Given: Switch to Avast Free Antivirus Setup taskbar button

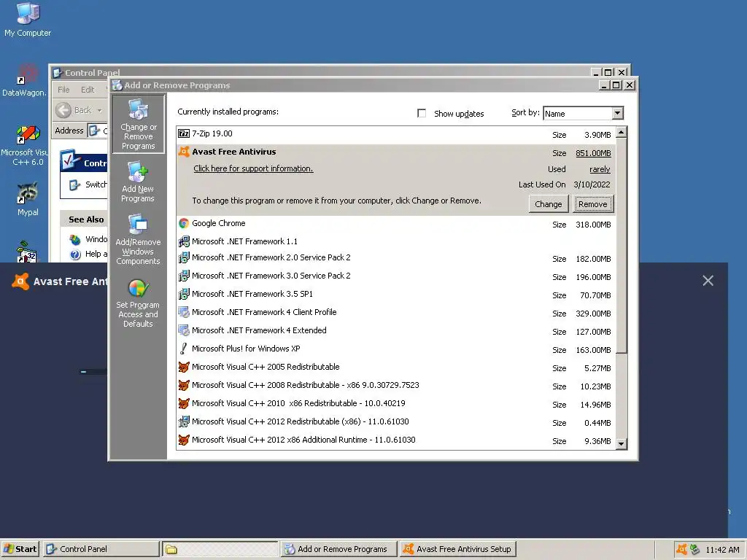Looking at the screenshot, I should click(x=458, y=549).
